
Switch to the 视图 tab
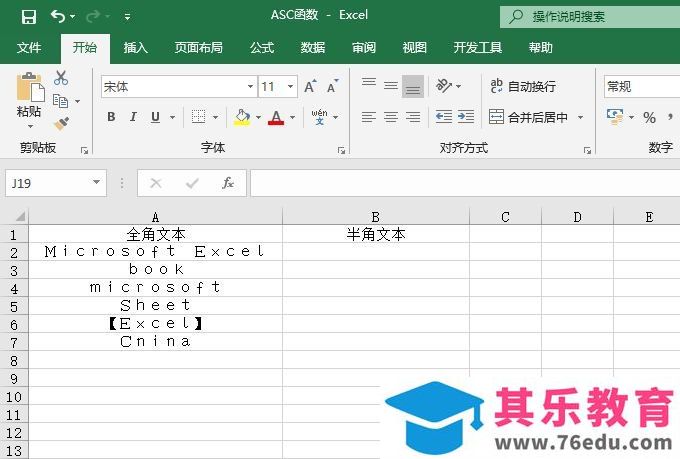pos(415,48)
